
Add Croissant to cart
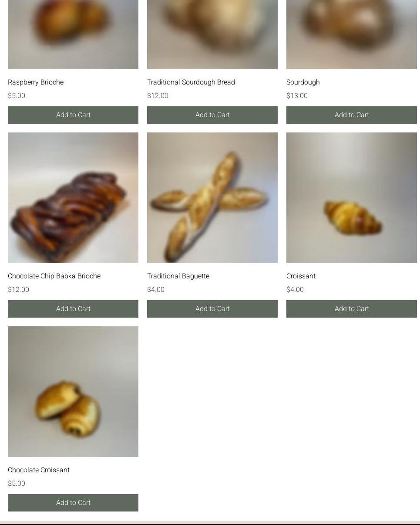[x=352, y=309]
